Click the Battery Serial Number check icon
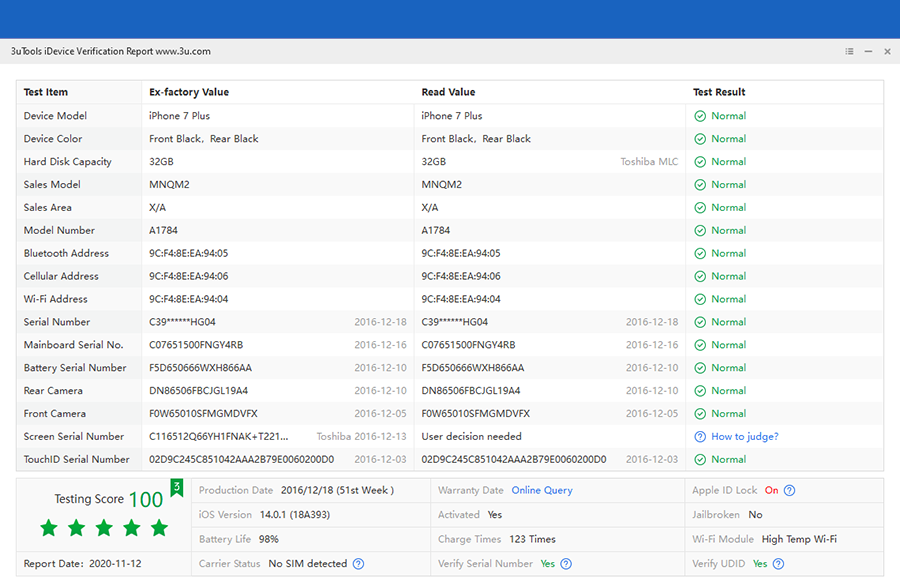 point(700,368)
